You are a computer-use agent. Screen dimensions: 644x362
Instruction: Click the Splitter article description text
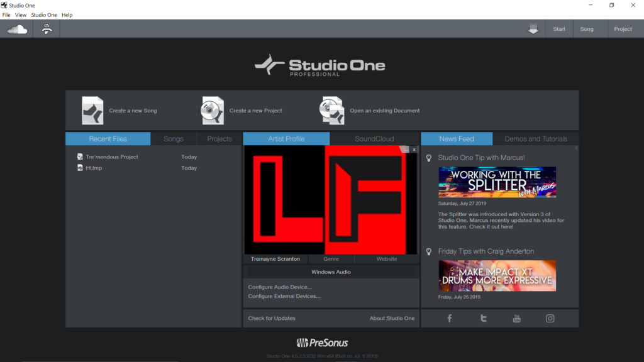point(501,221)
